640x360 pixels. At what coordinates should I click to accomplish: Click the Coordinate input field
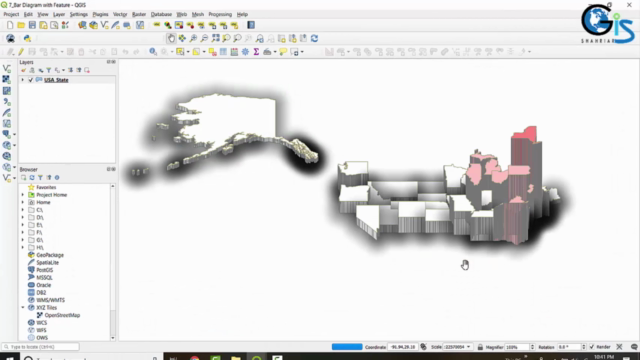(x=402, y=347)
